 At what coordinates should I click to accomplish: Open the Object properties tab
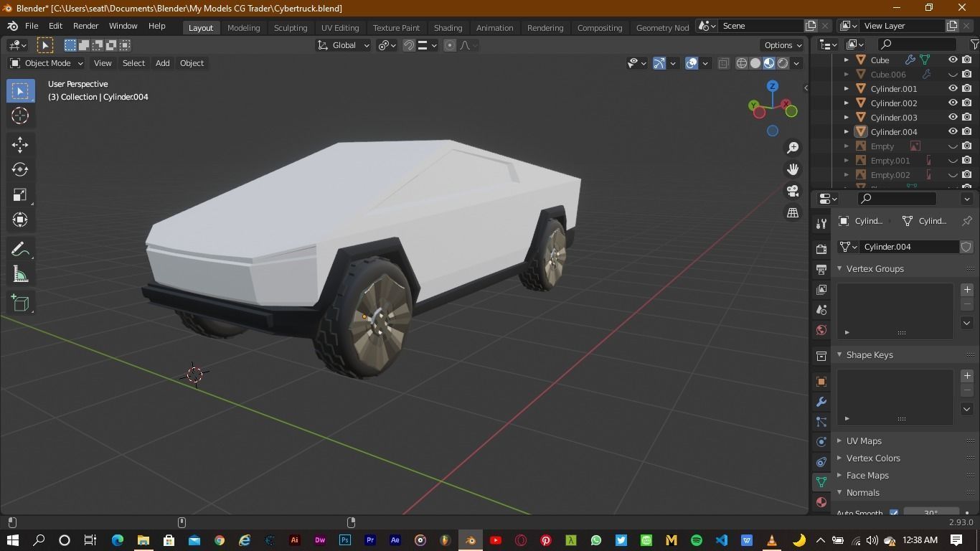point(821,381)
